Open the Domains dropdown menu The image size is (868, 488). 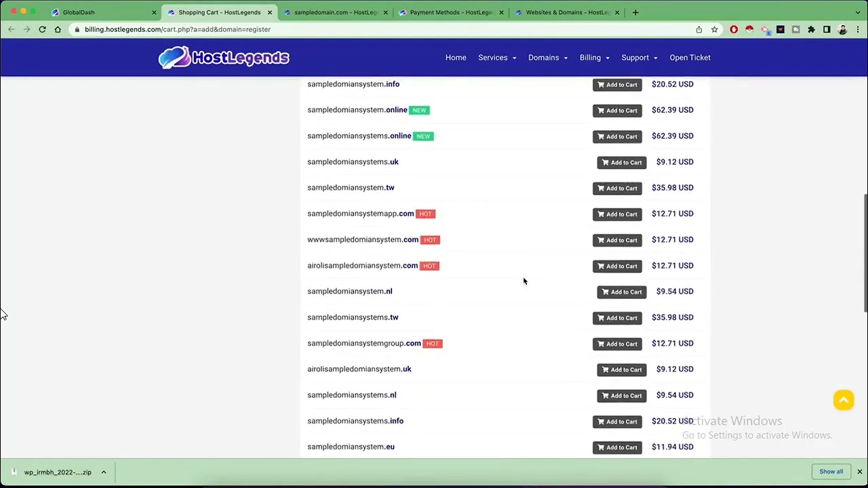tap(548, 58)
